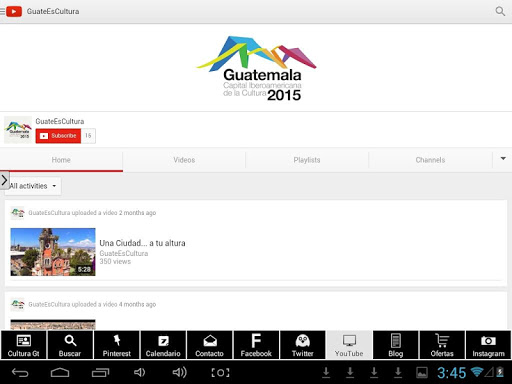The width and height of the screenshot is (512, 384).
Task: Switch to the Videos tab
Action: [184, 160]
